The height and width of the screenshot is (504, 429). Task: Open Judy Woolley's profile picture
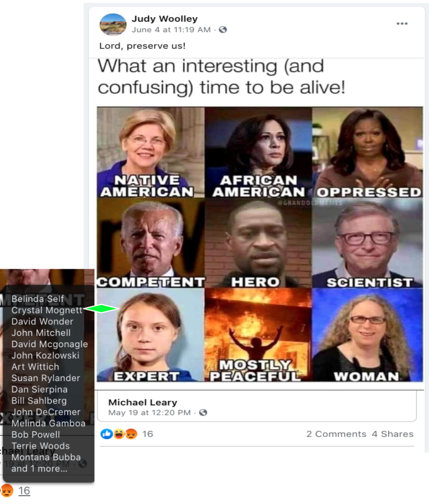point(113,24)
